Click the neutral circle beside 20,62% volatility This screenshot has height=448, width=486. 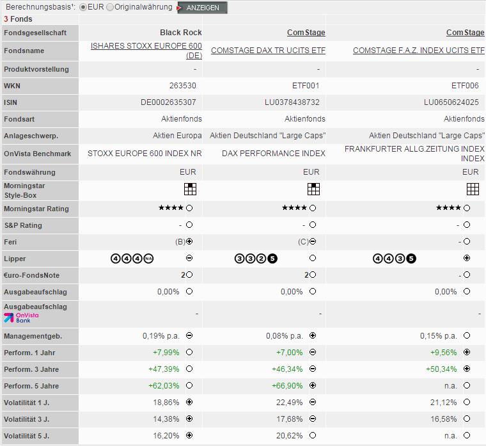tap(313, 435)
